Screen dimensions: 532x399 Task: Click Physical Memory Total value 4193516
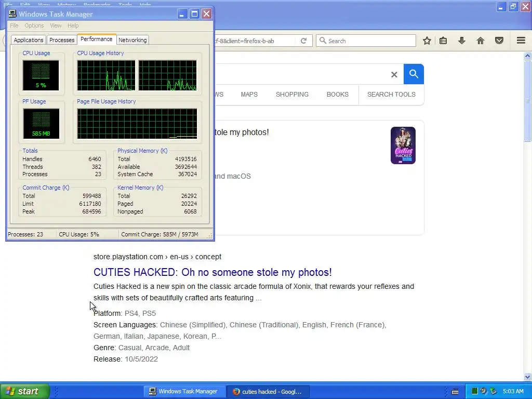click(185, 159)
